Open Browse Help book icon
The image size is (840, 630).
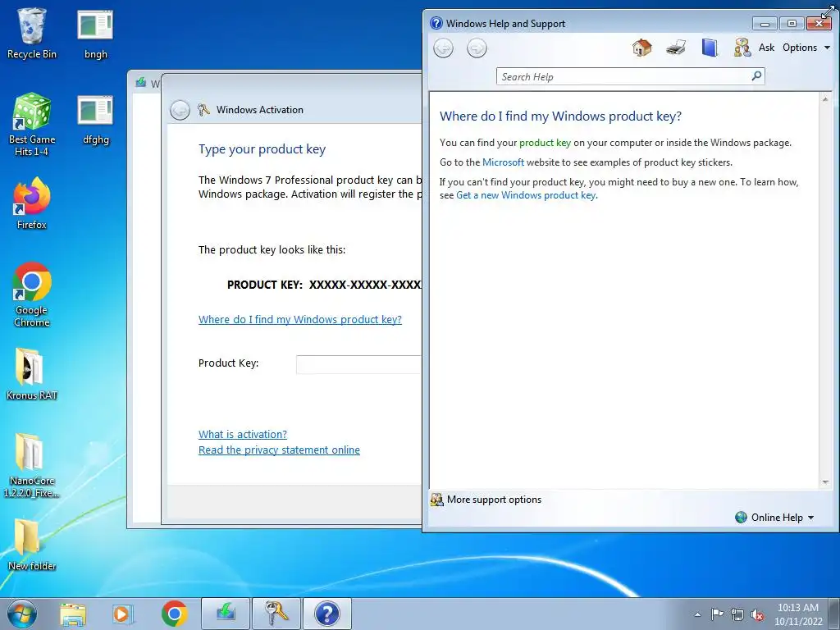pyautogui.click(x=710, y=48)
